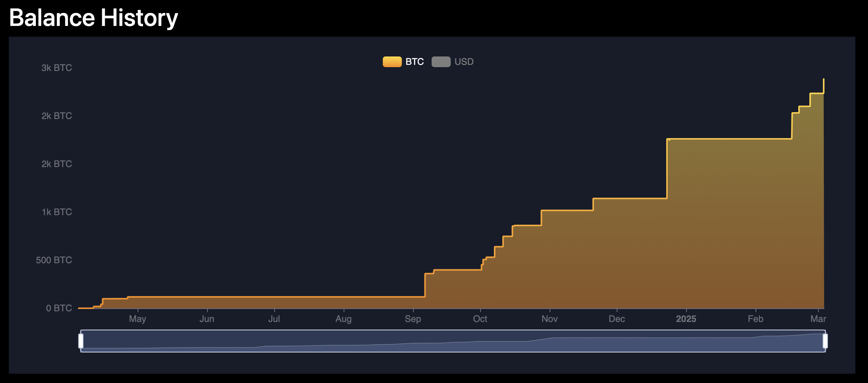Click the Balance History heading

[93, 18]
